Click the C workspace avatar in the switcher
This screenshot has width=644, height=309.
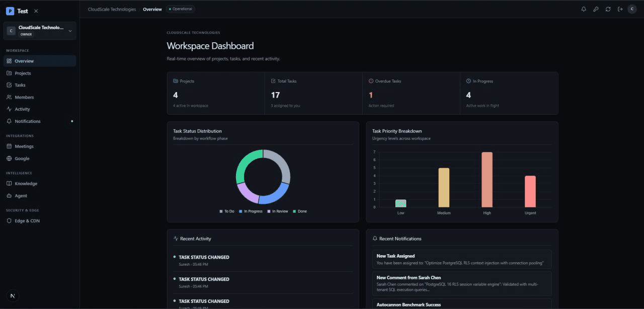coord(11,31)
